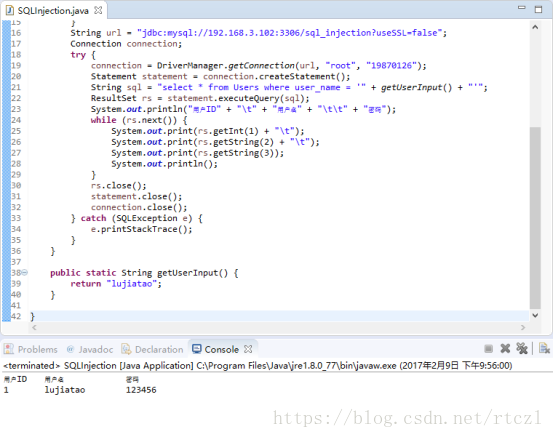Open the Declaration view tab
The width and height of the screenshot is (554, 438).
click(152, 349)
